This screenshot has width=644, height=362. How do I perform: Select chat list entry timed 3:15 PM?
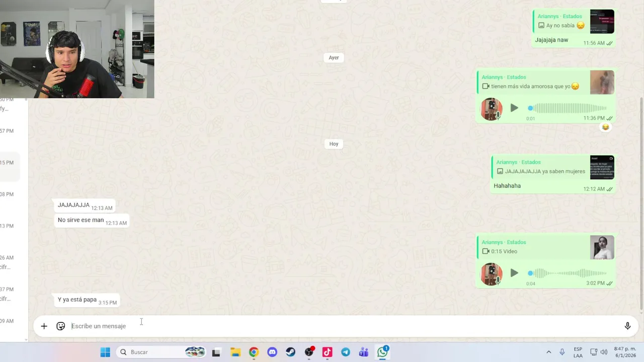(x=10, y=168)
